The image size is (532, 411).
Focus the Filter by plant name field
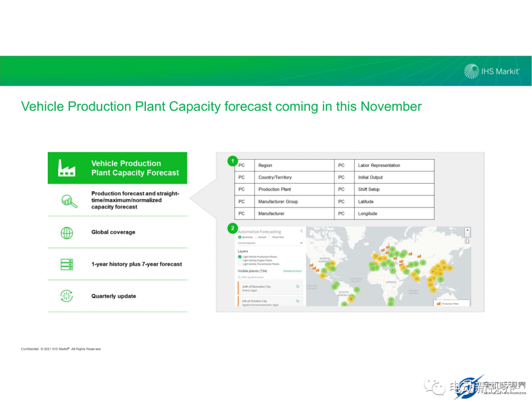[x=270, y=277]
